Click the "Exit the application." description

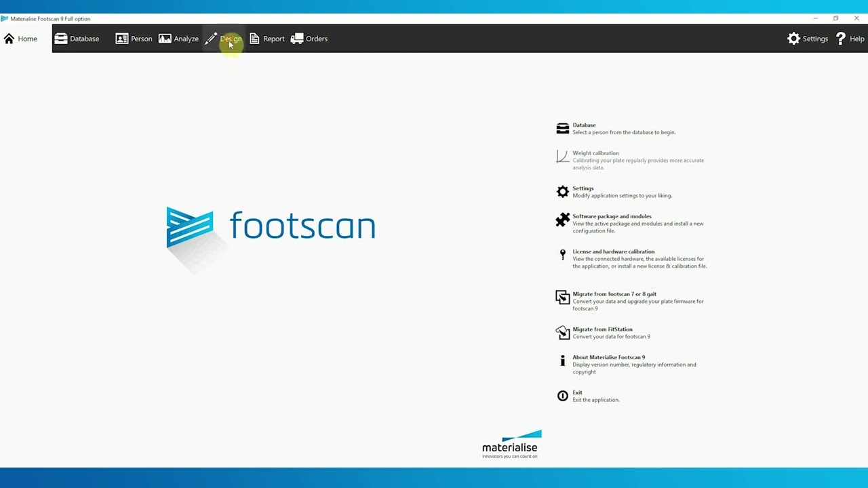pos(596,400)
